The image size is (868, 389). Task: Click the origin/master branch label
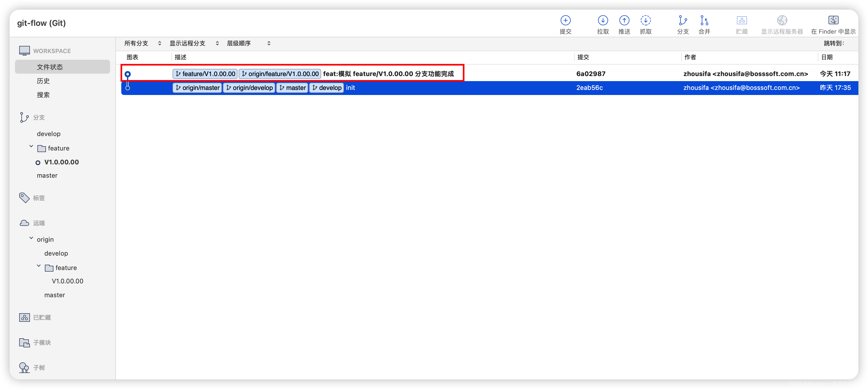tap(197, 88)
